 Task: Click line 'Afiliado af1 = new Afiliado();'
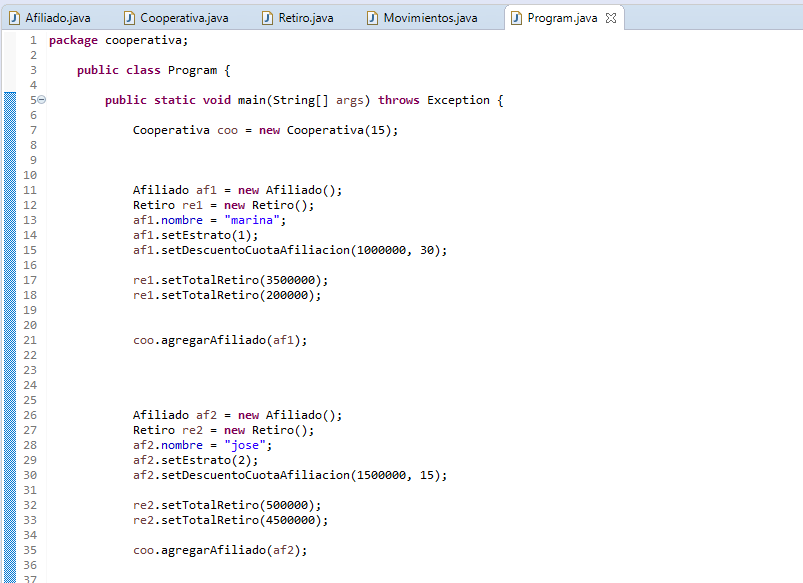[x=237, y=190]
